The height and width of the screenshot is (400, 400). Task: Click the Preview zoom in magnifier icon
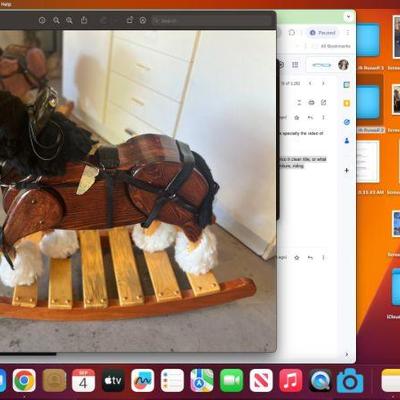69,20
